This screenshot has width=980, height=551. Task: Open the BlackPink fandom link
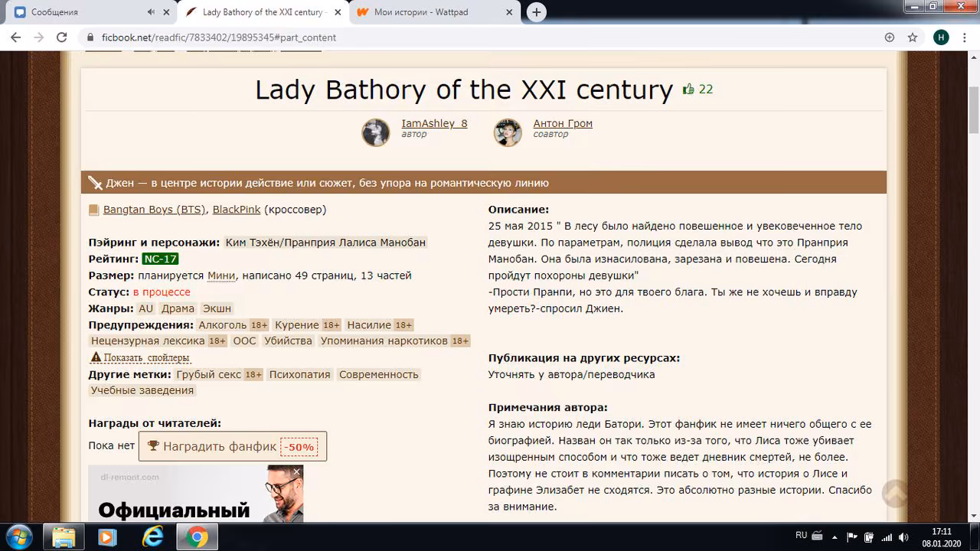tap(237, 210)
